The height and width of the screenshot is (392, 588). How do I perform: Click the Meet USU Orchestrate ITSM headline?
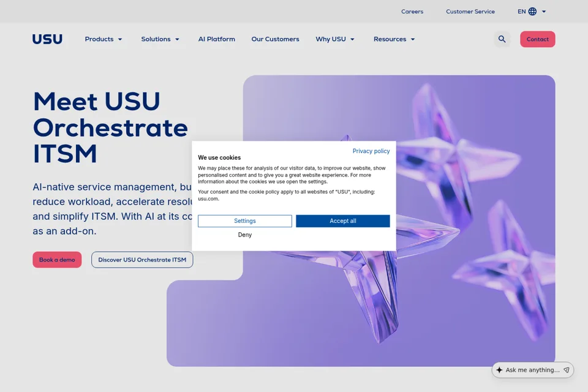110,127
